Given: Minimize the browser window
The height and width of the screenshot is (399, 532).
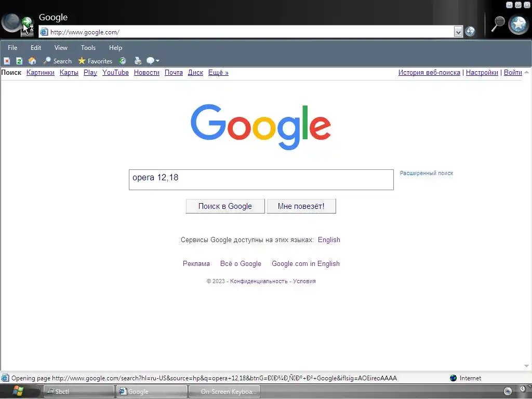Looking at the screenshot, I should coord(509,5).
